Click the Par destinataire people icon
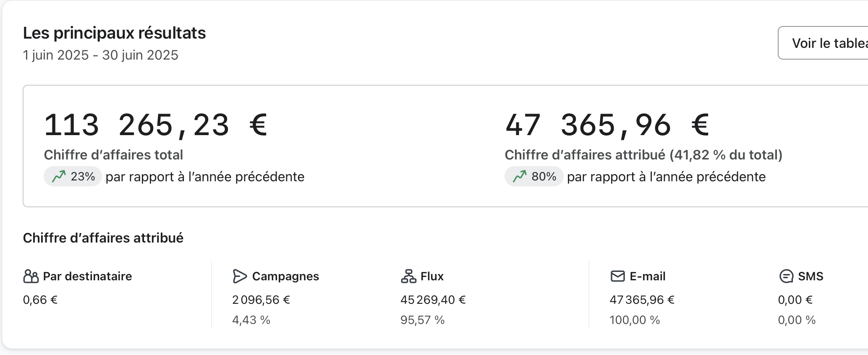The image size is (868, 355). (x=31, y=276)
